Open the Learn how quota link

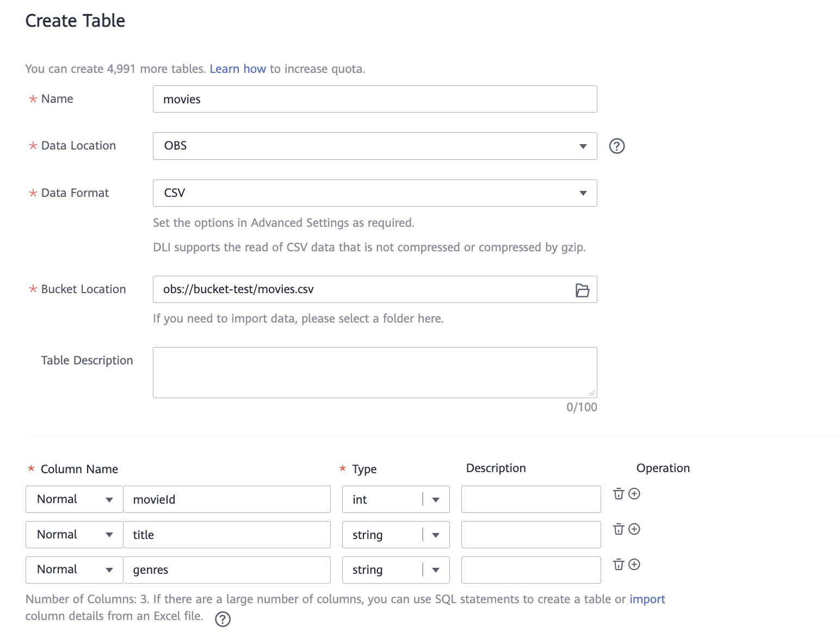point(238,69)
